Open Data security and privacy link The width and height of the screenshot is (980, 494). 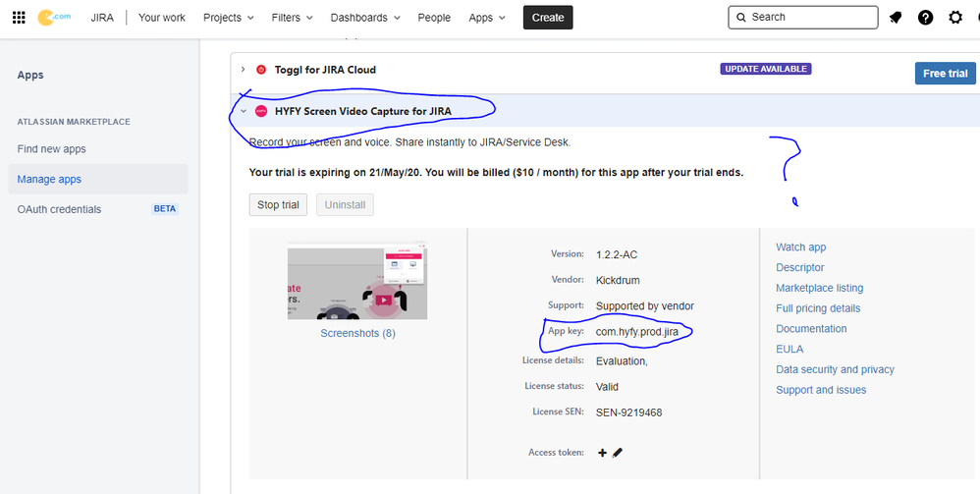(835, 369)
